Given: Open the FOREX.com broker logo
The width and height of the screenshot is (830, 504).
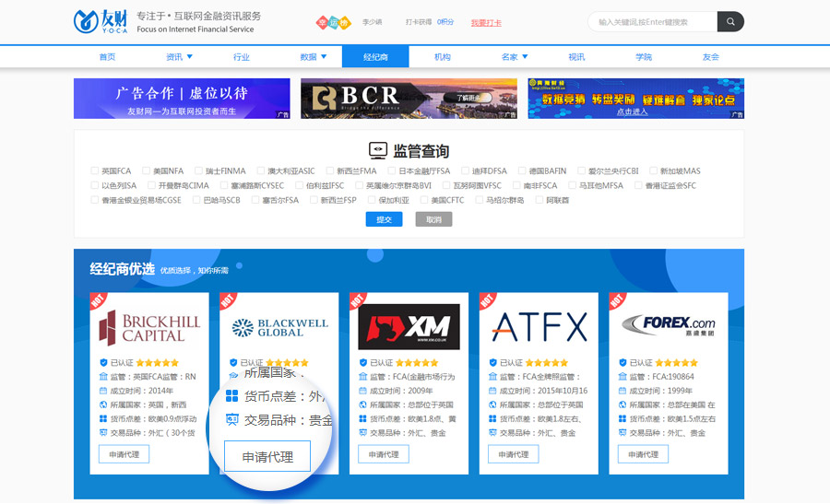Looking at the screenshot, I should [x=668, y=325].
